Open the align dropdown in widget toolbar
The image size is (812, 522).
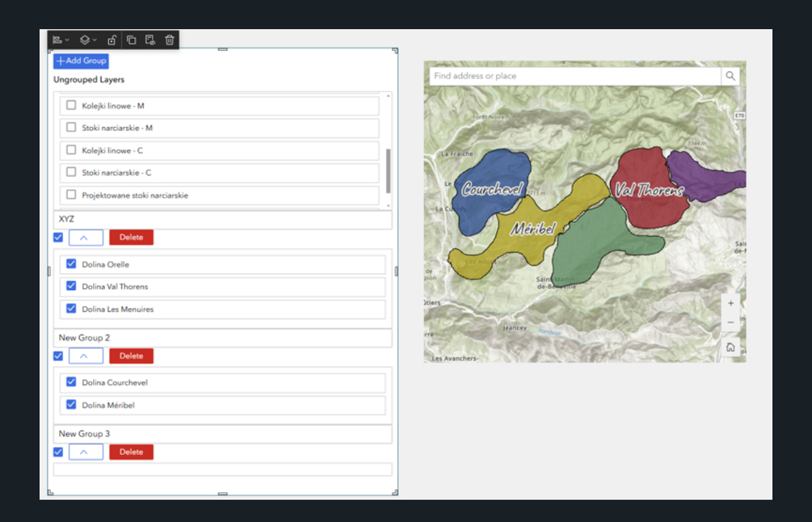(61, 40)
